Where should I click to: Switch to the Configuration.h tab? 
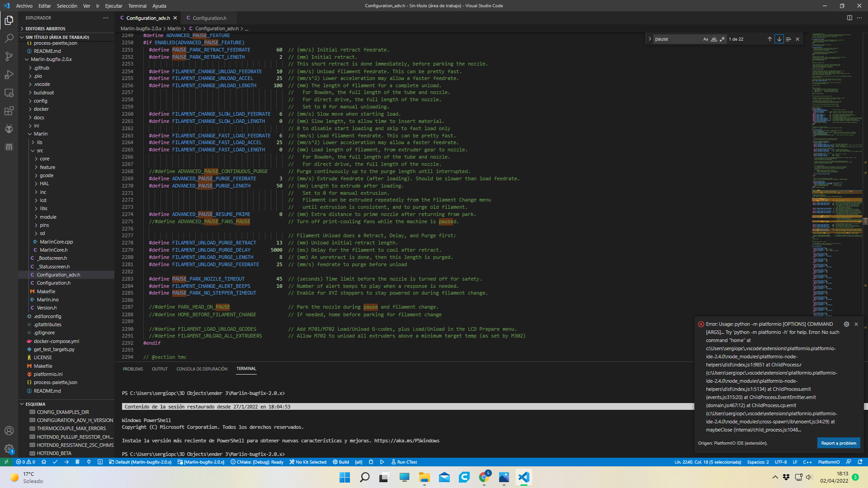(209, 18)
